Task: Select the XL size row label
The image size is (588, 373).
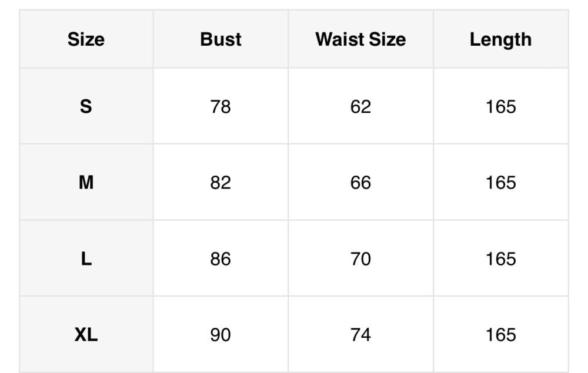Action: (86, 335)
